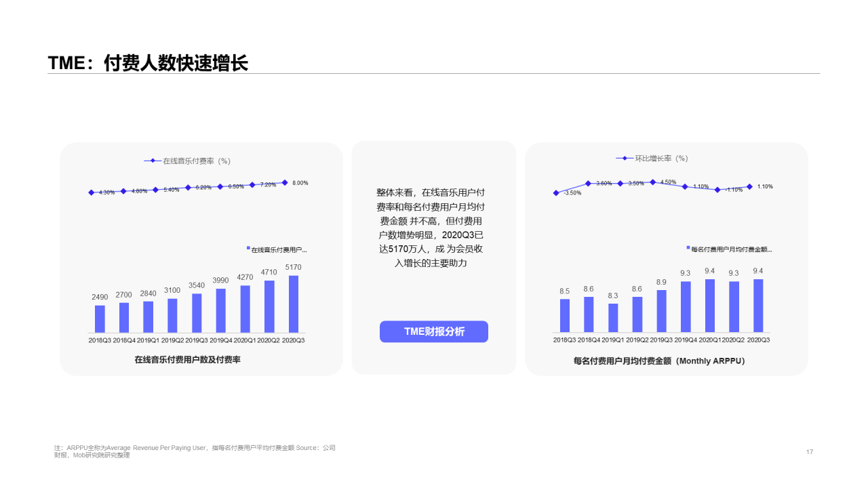Screen dimensions: 868x488
Task: Click the 2020Q3 axis label in the paying users chart
Action: (x=294, y=340)
